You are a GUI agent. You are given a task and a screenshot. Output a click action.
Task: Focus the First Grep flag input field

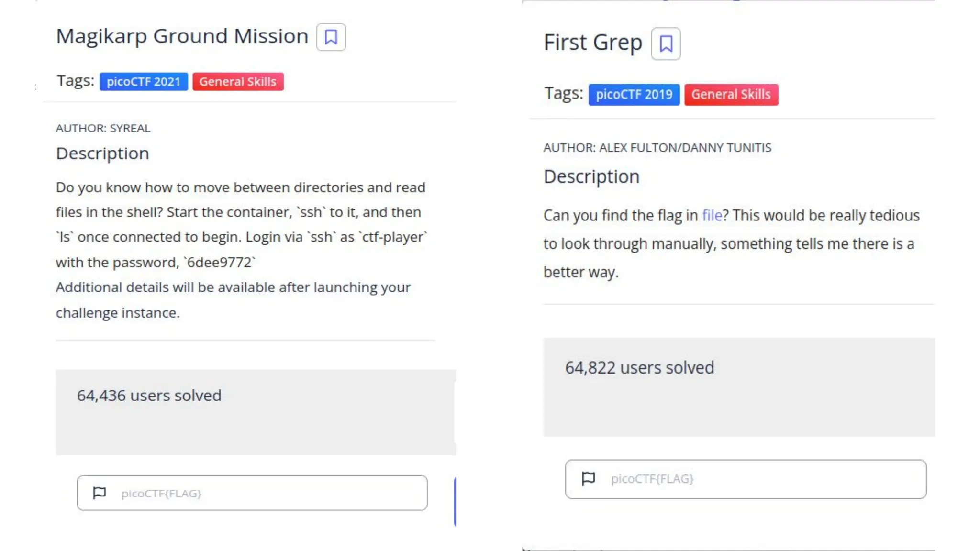(761, 479)
